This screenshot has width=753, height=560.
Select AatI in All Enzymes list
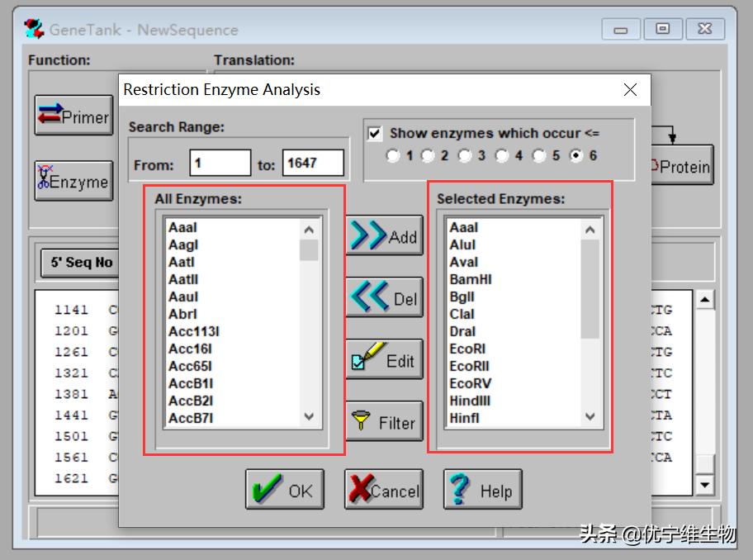[x=182, y=262]
